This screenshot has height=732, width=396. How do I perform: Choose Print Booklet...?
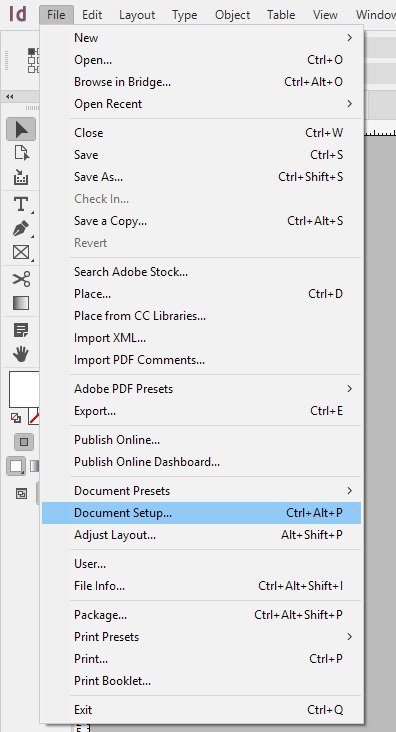click(201, 681)
